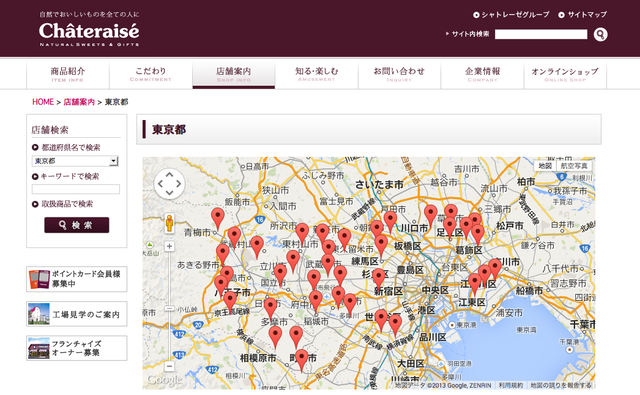Open the ポイントカード会員様募集中 banner
Image resolution: width=640 pixels, height=395 pixels.
coord(77,279)
